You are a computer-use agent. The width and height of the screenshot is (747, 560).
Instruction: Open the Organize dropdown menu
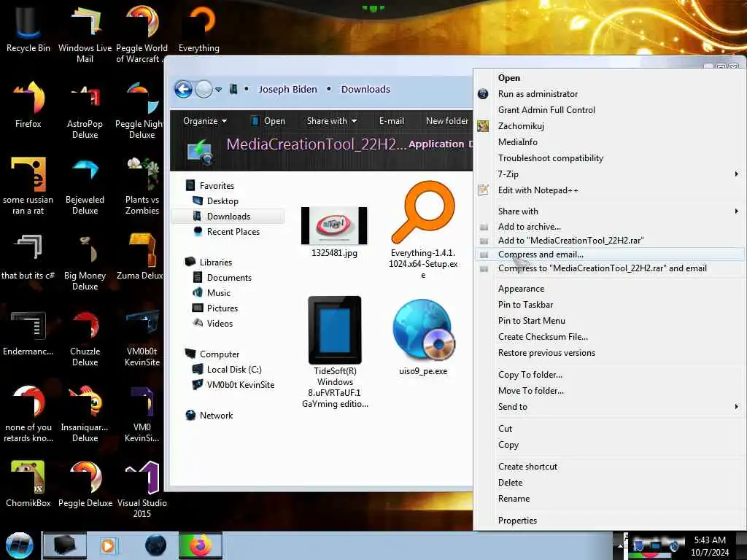click(x=205, y=121)
